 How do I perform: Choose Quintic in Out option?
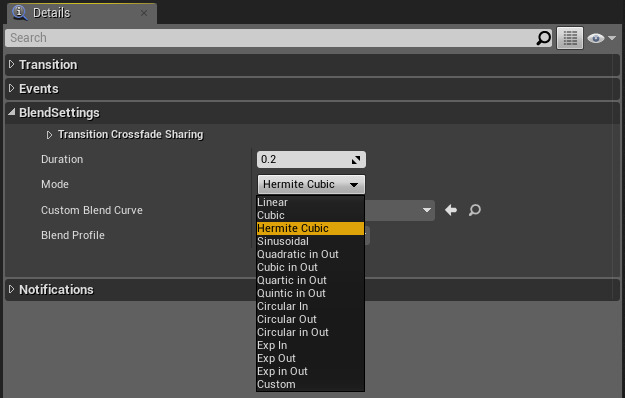click(311, 294)
